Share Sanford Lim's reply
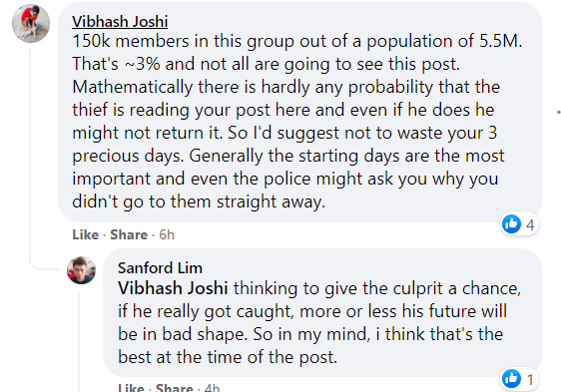Screen dimensions: 561x392 click(x=175, y=388)
